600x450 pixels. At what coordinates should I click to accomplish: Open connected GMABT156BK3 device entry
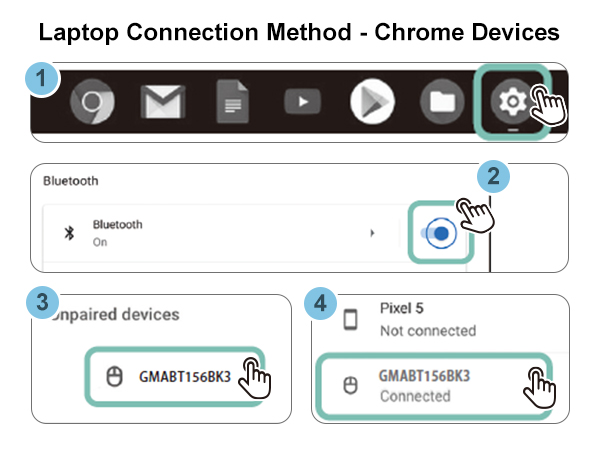point(434,386)
